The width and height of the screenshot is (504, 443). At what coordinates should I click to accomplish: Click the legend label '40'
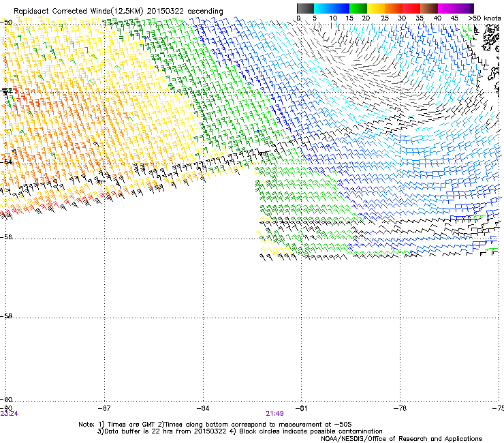[x=437, y=18]
